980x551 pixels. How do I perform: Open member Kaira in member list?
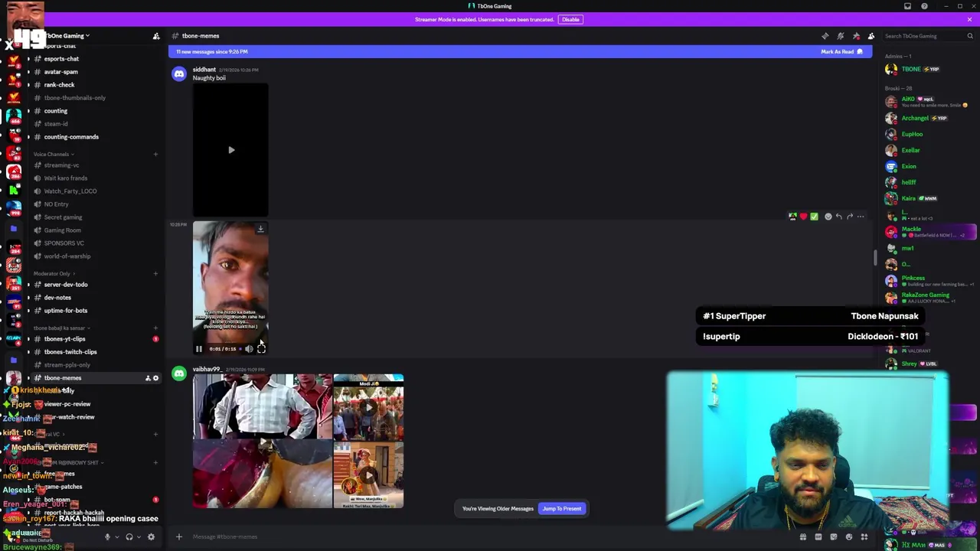[929, 198]
